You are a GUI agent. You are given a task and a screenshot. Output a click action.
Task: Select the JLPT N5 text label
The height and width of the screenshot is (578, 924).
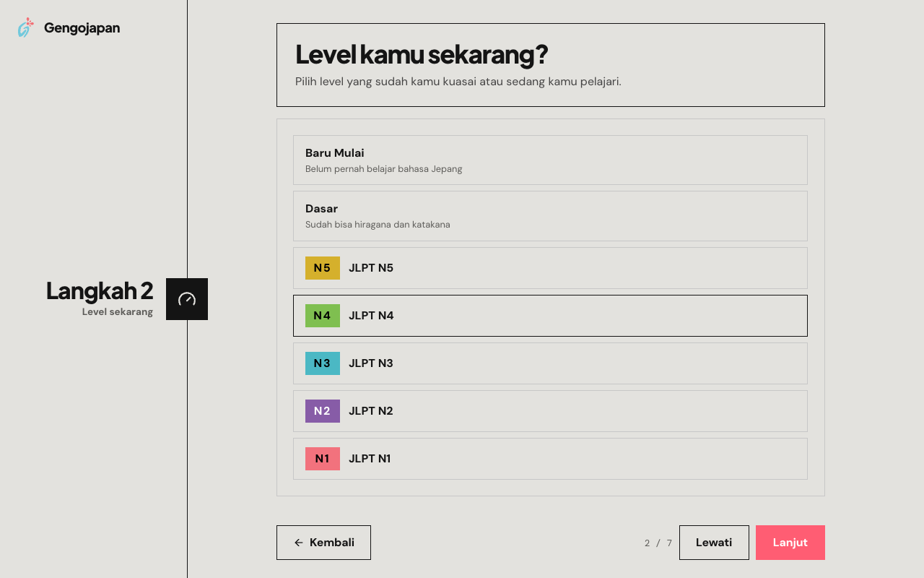[371, 268]
